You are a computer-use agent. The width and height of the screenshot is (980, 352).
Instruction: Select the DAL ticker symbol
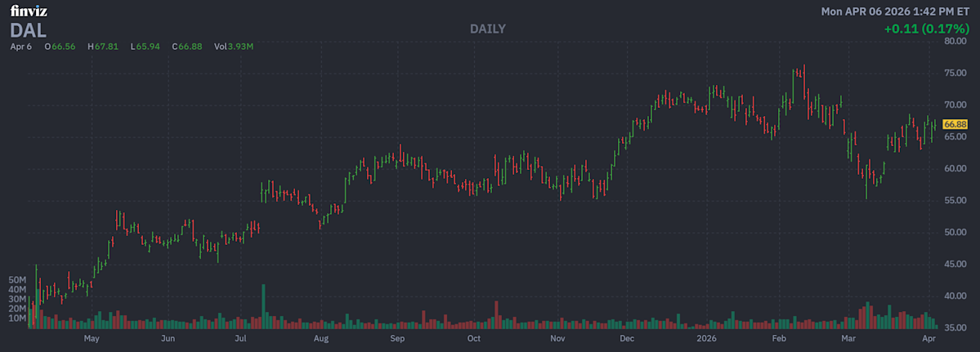[x=28, y=29]
